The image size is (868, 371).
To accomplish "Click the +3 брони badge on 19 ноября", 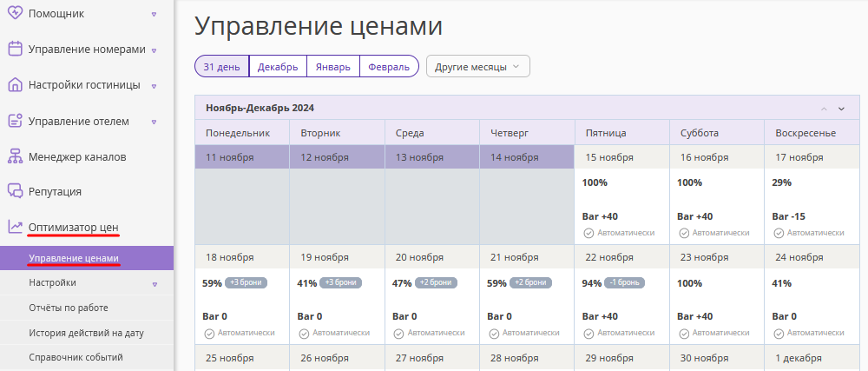I will [340, 283].
